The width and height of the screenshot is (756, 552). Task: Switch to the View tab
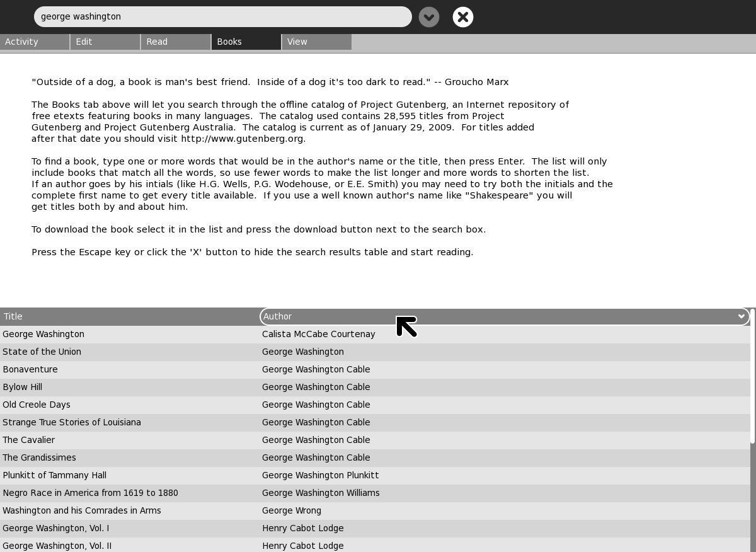tap(316, 42)
